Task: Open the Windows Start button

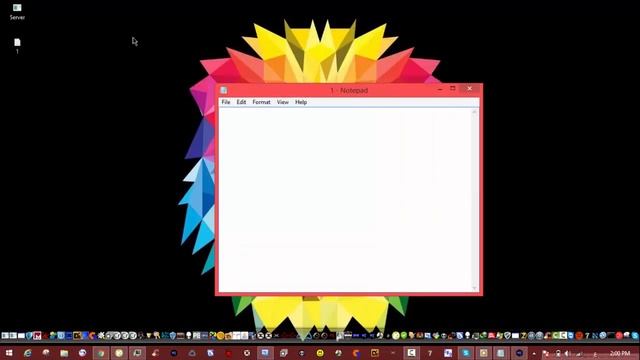Action: click(x=9, y=353)
